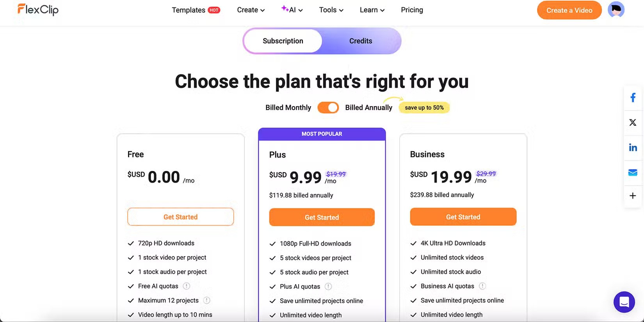Open the AI dropdown menu
This screenshot has width=644, height=322.
[x=292, y=10]
